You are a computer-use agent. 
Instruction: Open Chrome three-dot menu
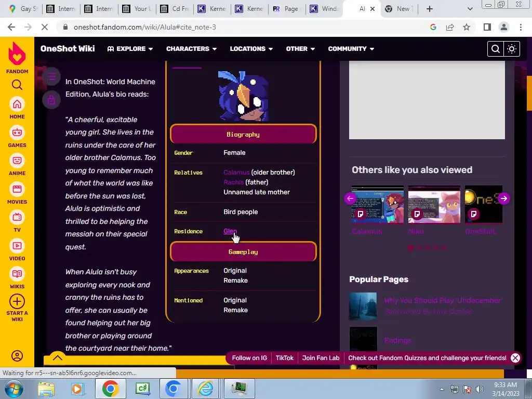(x=521, y=27)
